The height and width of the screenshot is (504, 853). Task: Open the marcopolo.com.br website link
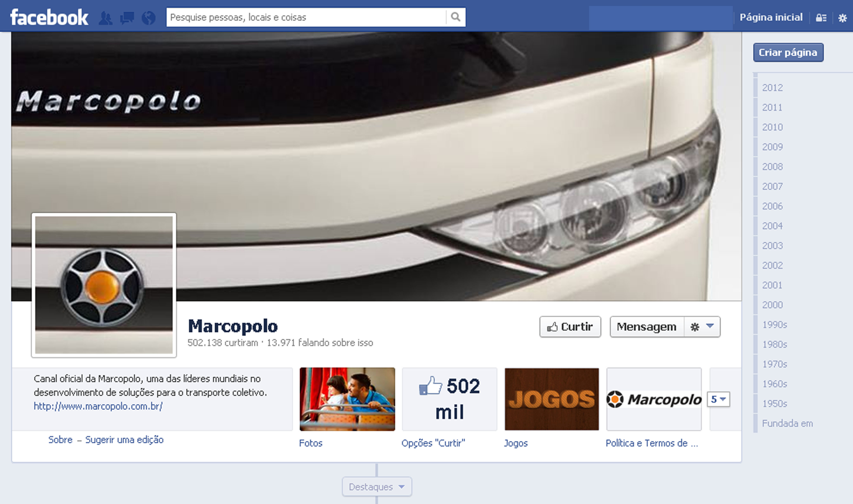[98, 406]
